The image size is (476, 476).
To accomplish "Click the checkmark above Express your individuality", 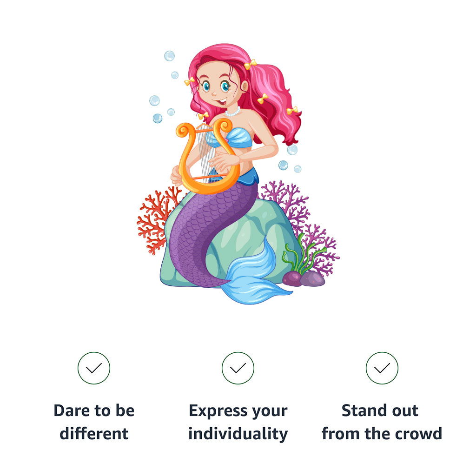I will click(x=238, y=368).
